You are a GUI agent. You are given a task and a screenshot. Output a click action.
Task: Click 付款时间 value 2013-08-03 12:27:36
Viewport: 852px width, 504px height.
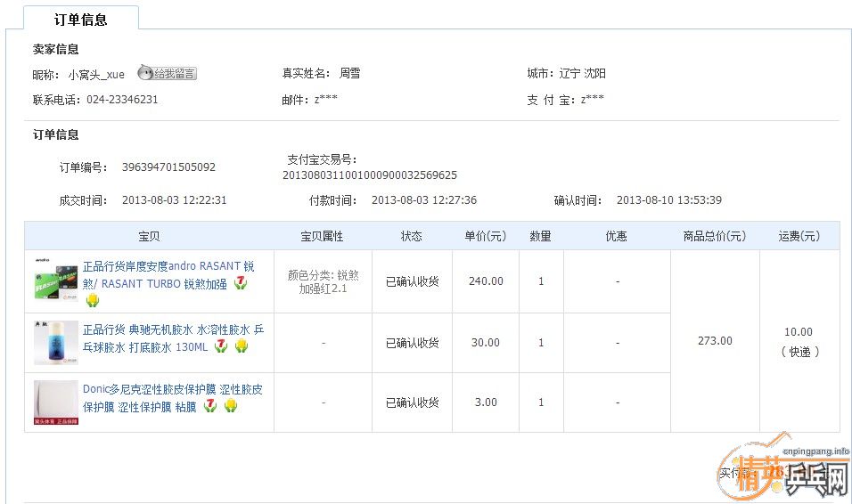[x=424, y=199]
